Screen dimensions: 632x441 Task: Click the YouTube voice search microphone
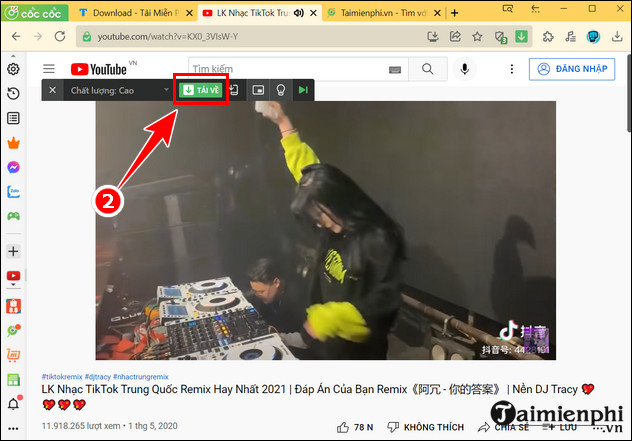464,69
